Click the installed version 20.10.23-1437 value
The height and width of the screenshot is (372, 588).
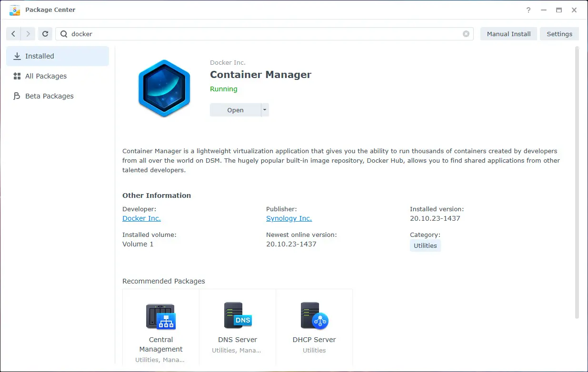[x=435, y=218]
